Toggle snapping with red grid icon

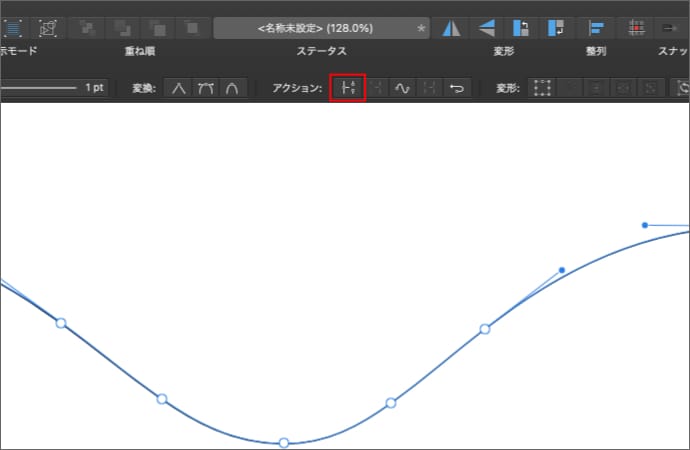tap(637, 28)
